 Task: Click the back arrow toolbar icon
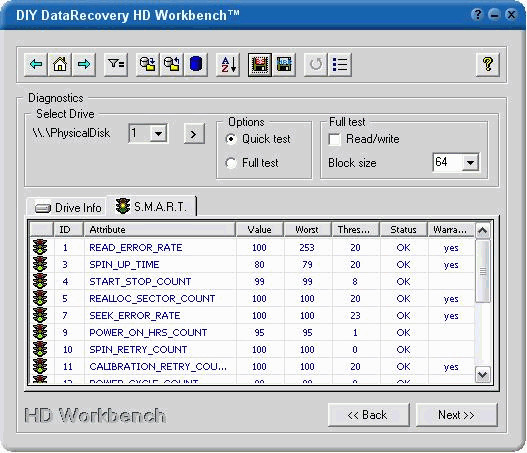36,64
